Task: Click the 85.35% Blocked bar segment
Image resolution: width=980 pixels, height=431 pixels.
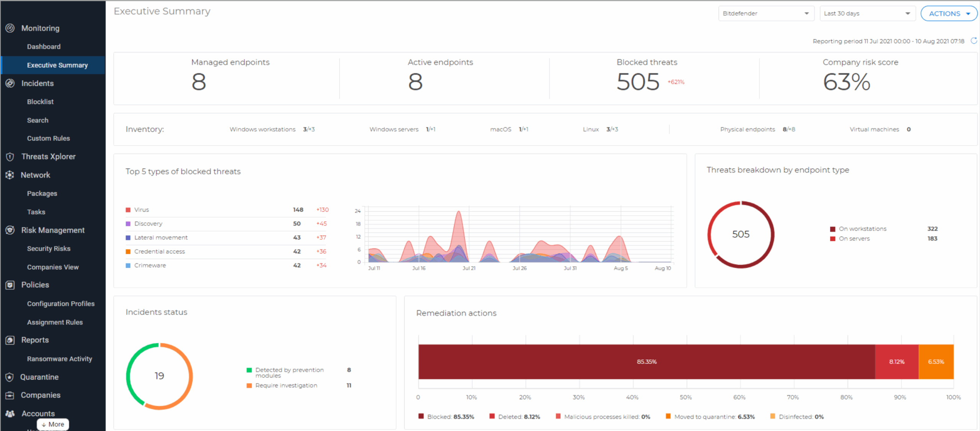Action: tap(646, 361)
